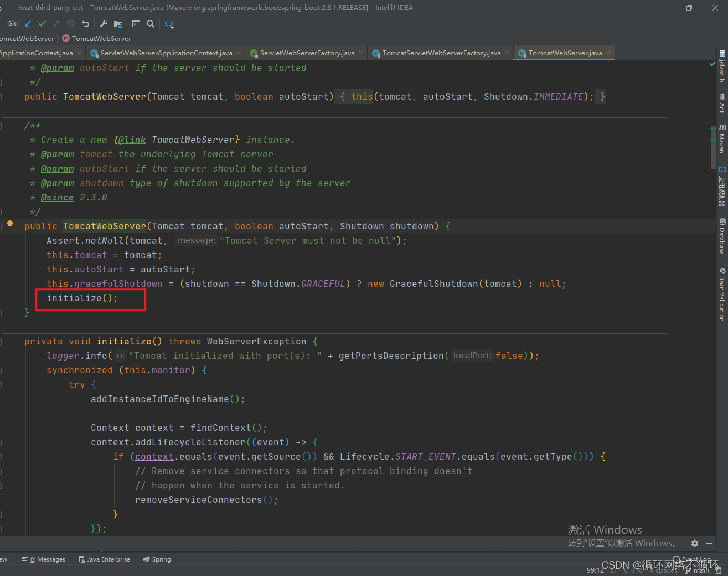The height and width of the screenshot is (576, 728).
Task: Click the Git commit checkmark icon
Action: click(42, 24)
